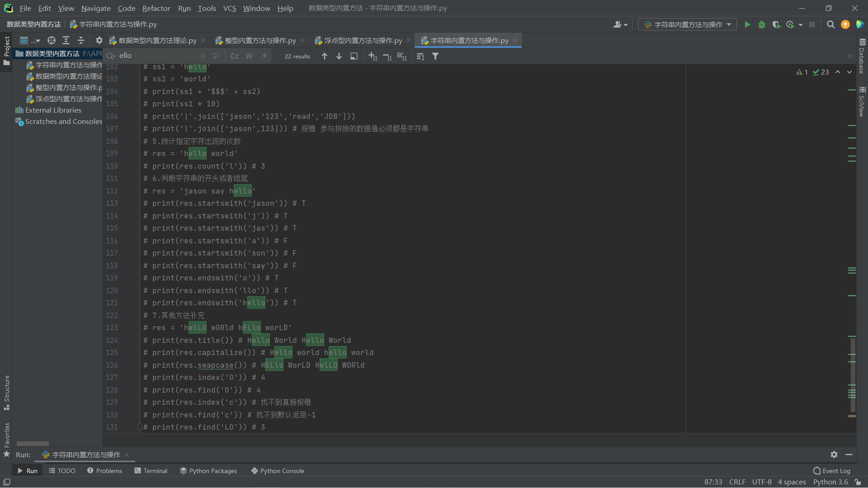This screenshot has width=868, height=488.
Task: Toggle the multi-selection search options icon
Action: (420, 56)
